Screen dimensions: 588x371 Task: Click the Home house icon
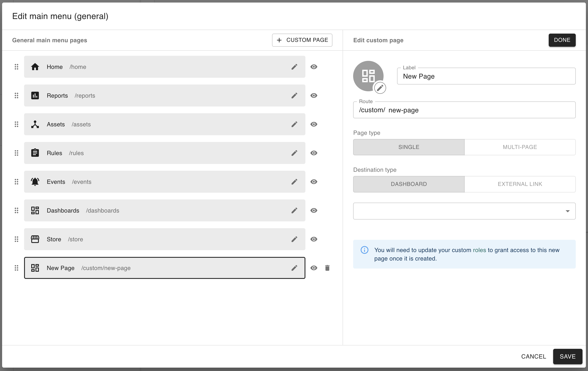point(35,67)
